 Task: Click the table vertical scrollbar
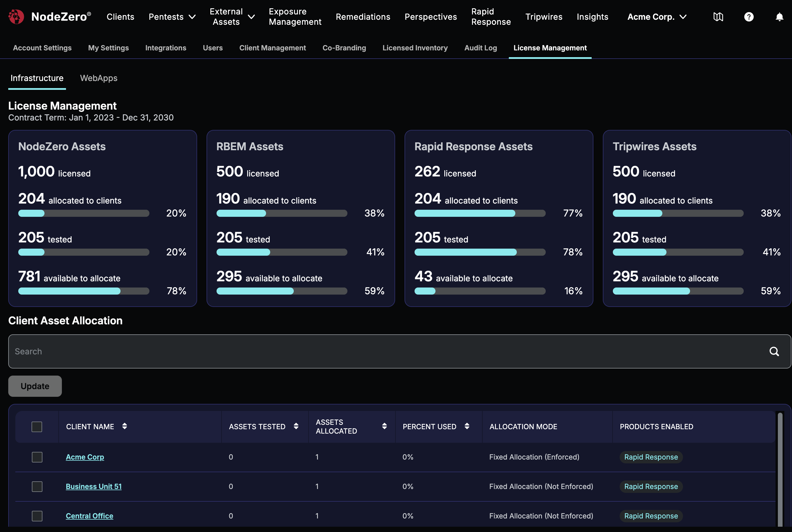coord(780,469)
